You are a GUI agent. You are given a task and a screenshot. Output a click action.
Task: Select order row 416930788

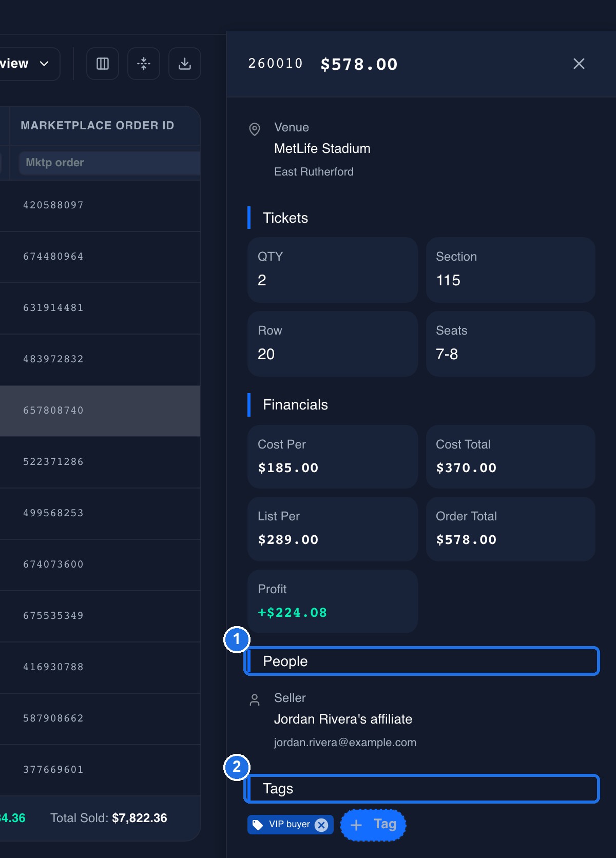point(100,667)
